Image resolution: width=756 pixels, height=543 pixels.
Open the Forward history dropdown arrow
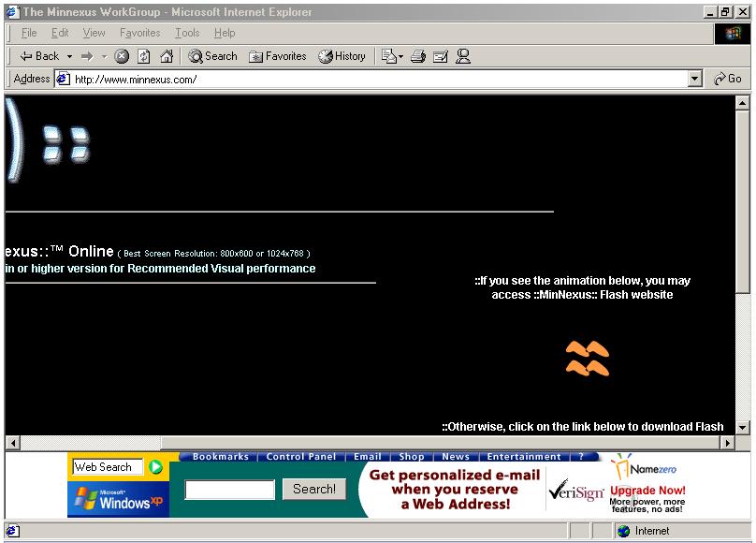click(x=104, y=56)
